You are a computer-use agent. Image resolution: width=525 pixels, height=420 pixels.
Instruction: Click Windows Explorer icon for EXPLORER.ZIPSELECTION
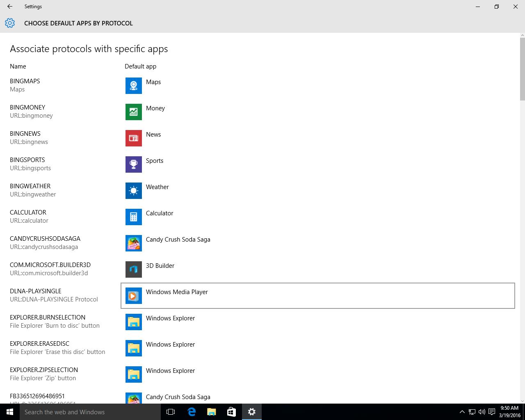(134, 374)
